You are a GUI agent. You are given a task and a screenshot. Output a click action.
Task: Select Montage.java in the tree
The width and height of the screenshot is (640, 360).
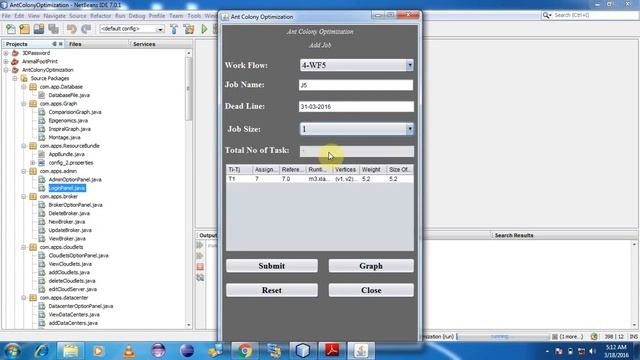[64, 137]
